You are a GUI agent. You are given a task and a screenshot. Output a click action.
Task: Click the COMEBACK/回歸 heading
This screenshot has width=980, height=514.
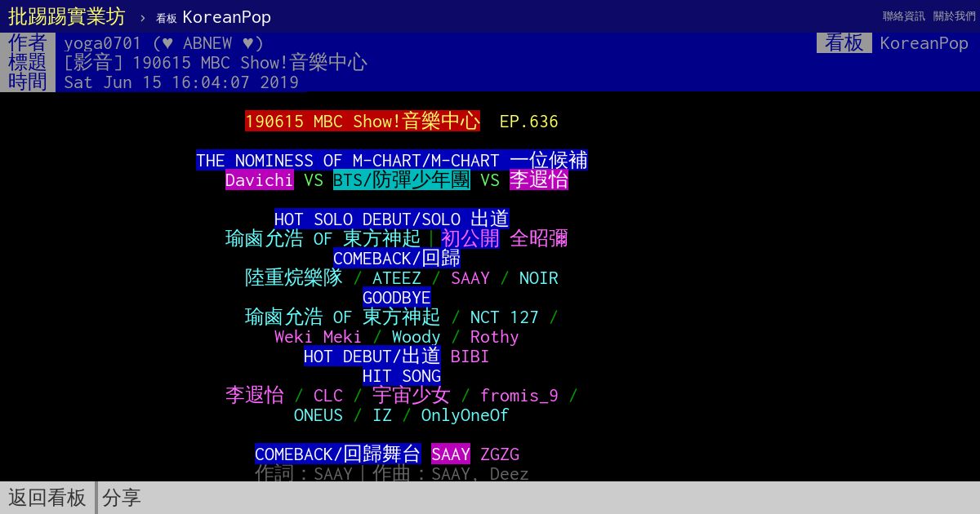point(397,259)
